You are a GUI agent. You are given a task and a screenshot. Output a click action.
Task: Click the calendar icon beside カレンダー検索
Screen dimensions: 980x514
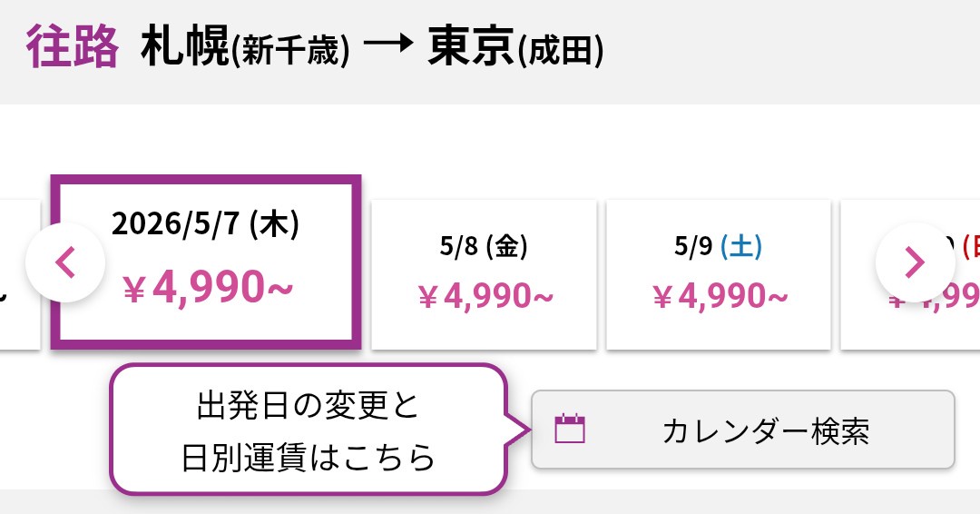[x=570, y=430]
